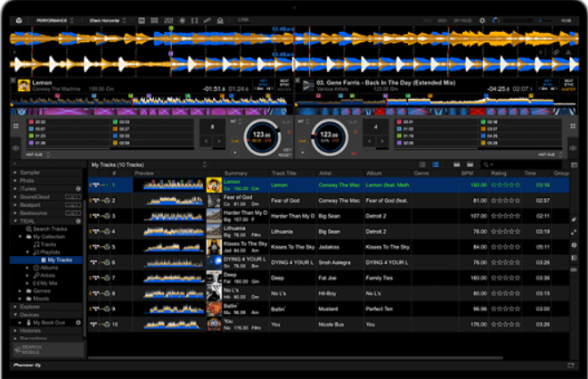Toggle the quantize icon on deck 1
The image size is (588, 379).
[289, 132]
